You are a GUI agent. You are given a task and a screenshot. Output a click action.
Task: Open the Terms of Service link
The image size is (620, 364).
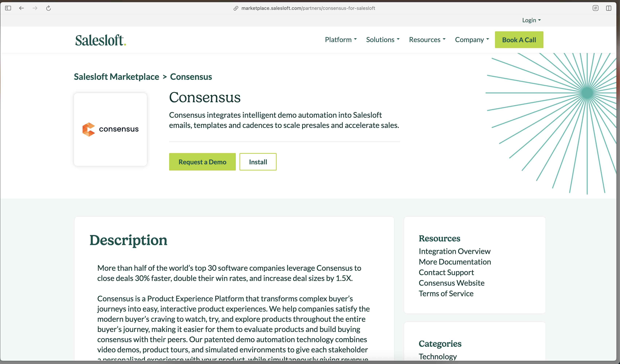click(x=446, y=293)
